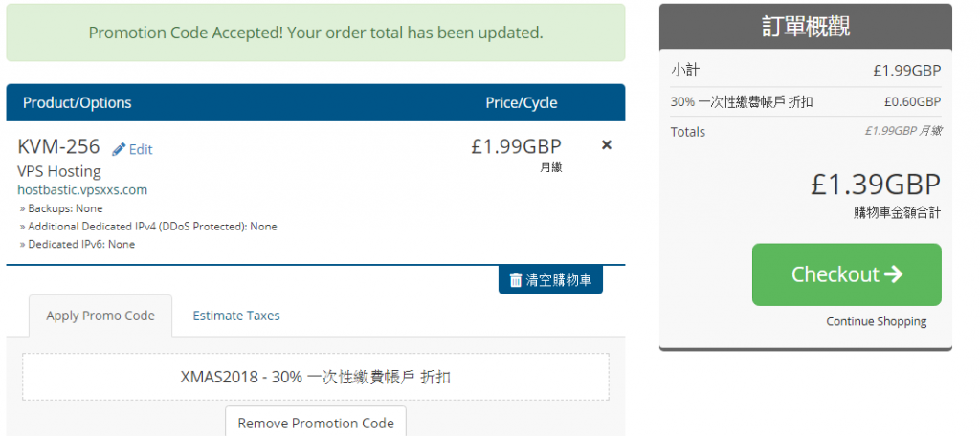Open the Edit link for KVM-256
The width and height of the screenshot is (980, 436).
141,149
